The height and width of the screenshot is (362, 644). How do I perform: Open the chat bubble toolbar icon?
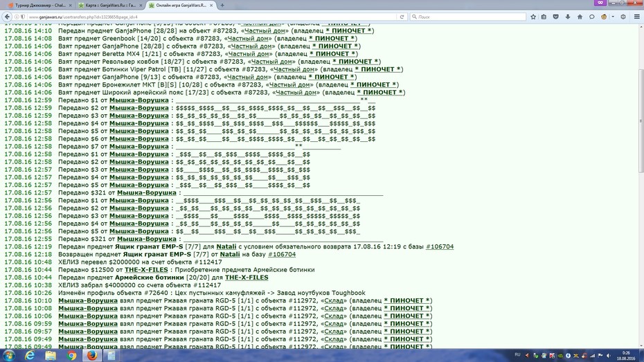click(x=592, y=17)
